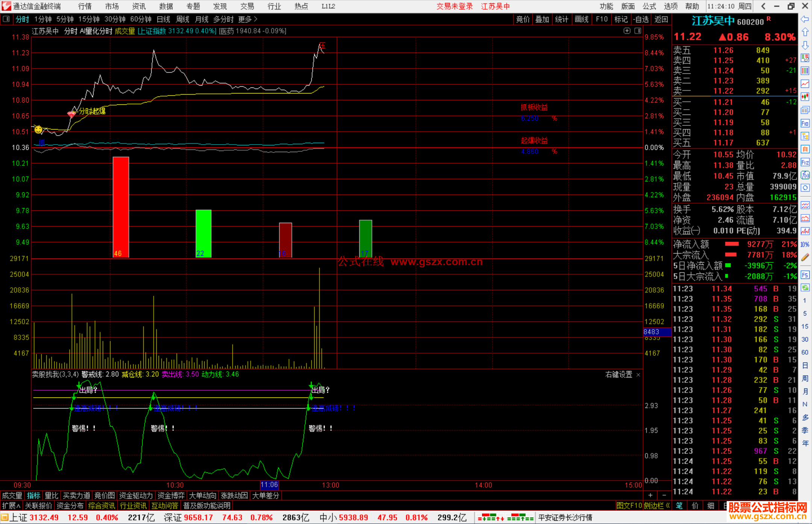Image resolution: width=812 pixels, height=524 pixels.
Task: Open the candlestick chart sidebar icon
Action: (805, 97)
